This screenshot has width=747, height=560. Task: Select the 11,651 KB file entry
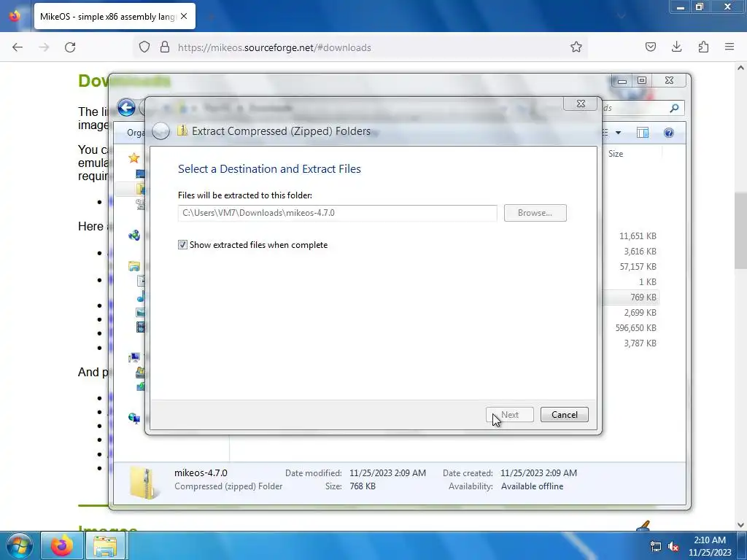point(638,236)
